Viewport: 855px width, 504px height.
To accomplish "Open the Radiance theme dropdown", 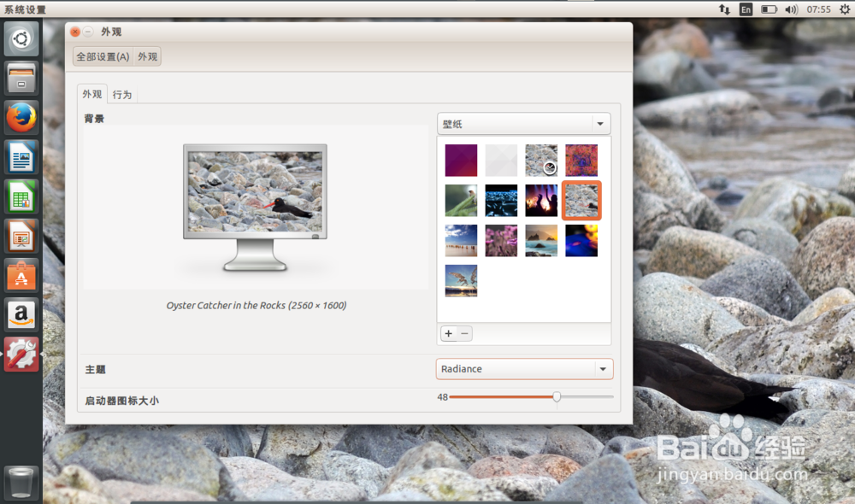I will click(x=524, y=368).
